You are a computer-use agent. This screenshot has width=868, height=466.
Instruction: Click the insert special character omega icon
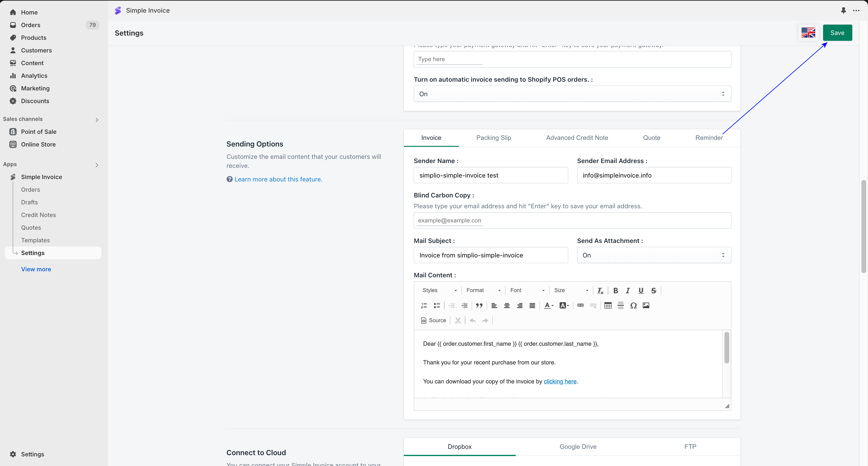point(633,305)
